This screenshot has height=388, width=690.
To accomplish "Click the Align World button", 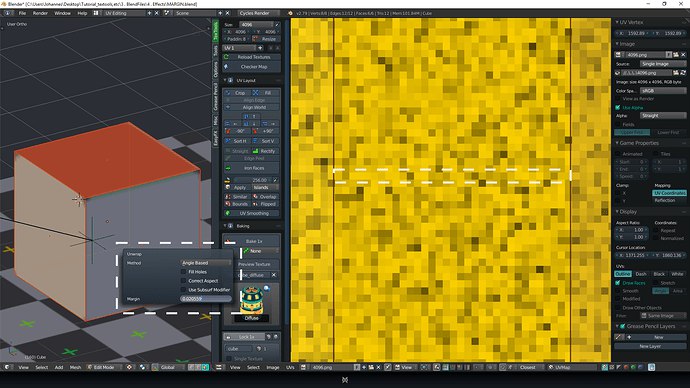I will click(252, 107).
